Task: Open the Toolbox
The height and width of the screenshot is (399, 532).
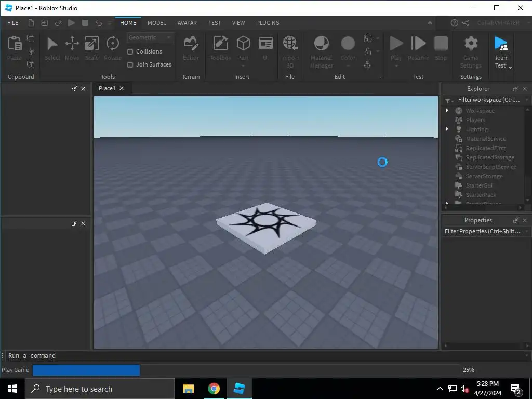Action: click(220, 44)
